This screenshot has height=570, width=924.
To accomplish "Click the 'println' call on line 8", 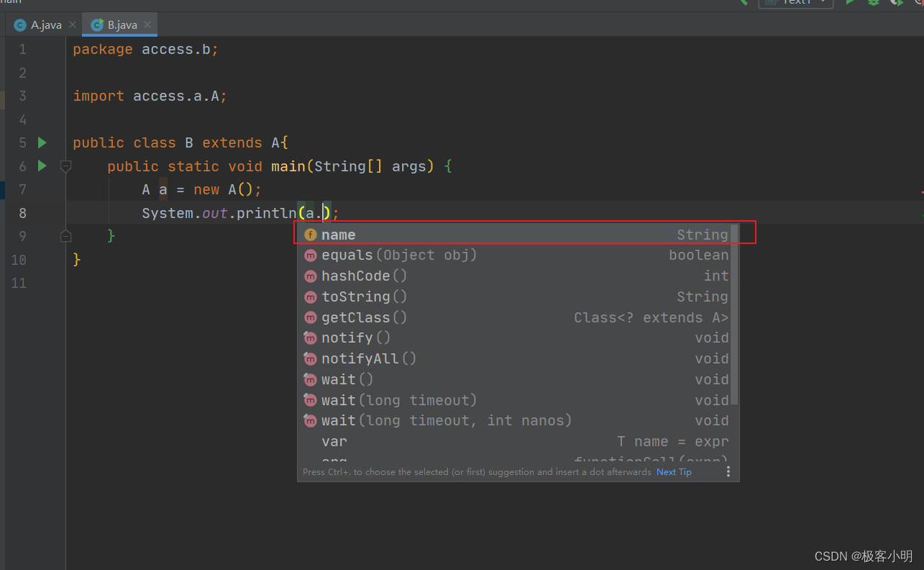I will coord(267,213).
